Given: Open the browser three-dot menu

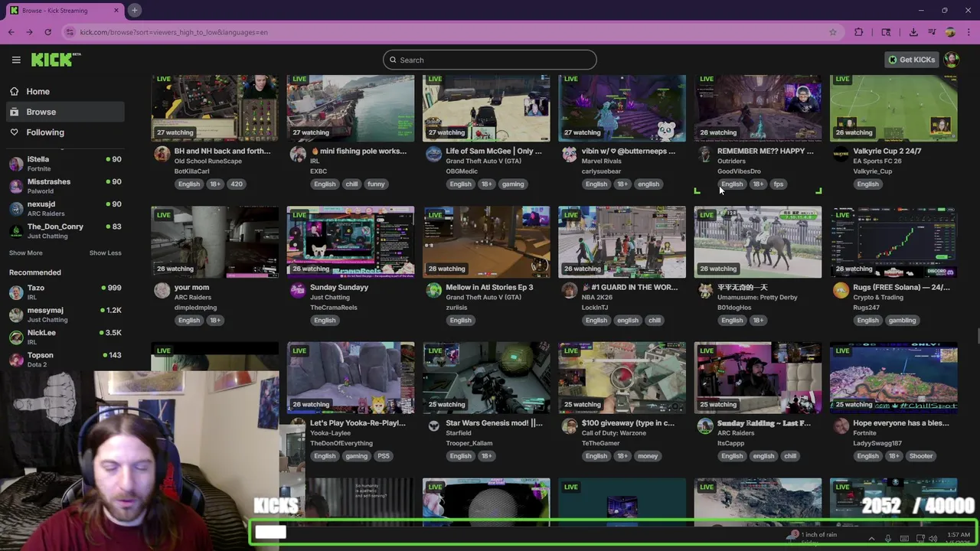Looking at the screenshot, I should [x=969, y=32].
